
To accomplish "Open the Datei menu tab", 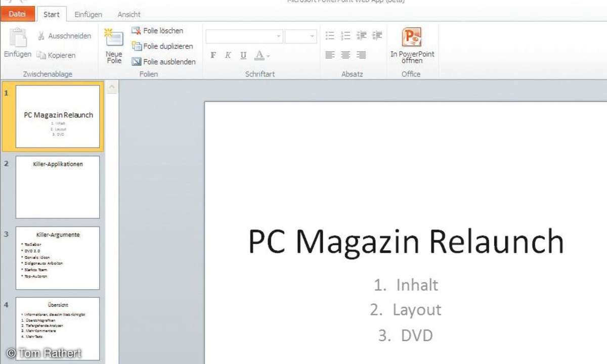I will 17,14.
